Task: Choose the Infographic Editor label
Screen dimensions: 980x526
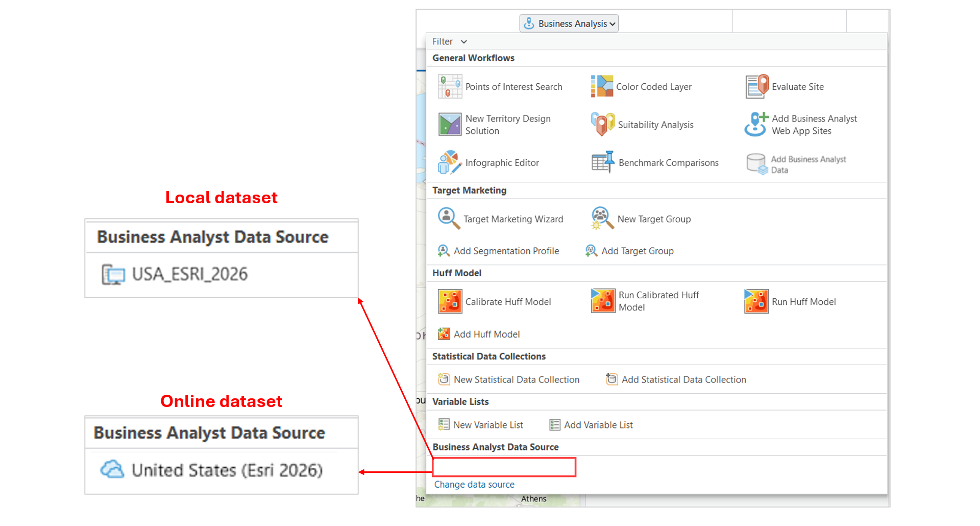Action: [502, 163]
